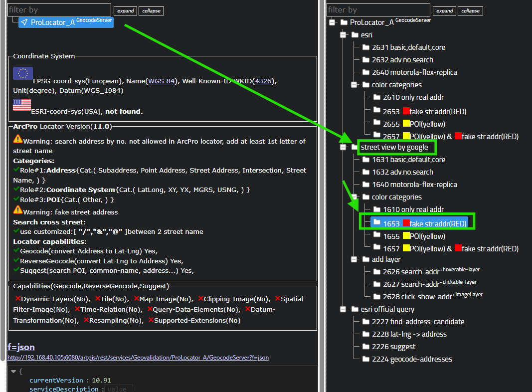Image resolution: width=532 pixels, height=392 pixels.
Task: Open the f=json link
Action: click(x=21, y=347)
